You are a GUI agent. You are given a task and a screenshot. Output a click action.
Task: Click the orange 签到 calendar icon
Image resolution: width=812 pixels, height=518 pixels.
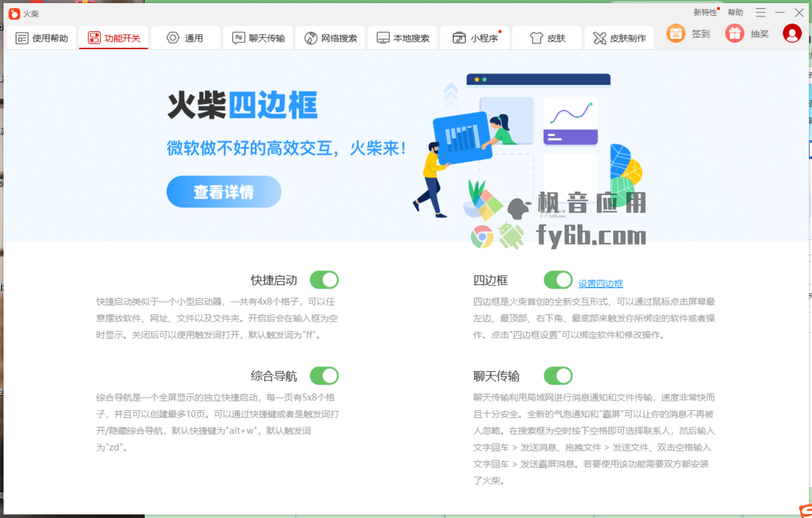pos(675,34)
